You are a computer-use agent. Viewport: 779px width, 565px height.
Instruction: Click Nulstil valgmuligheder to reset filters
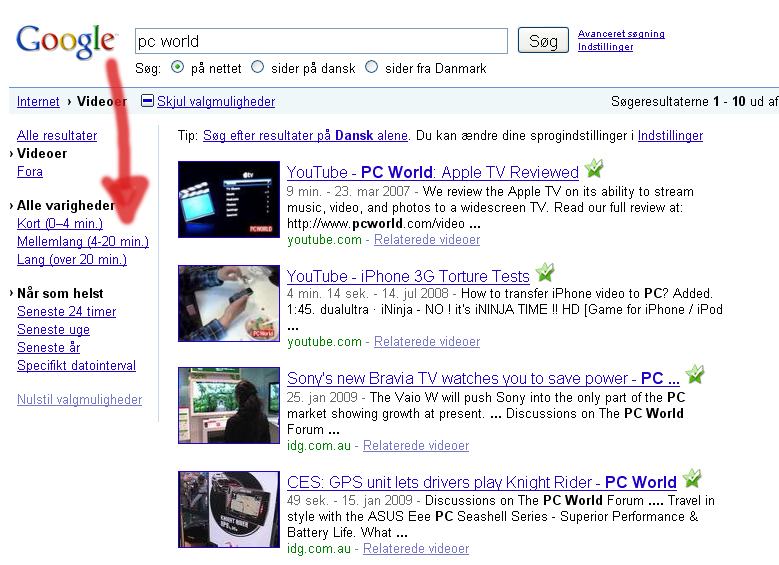(x=79, y=399)
